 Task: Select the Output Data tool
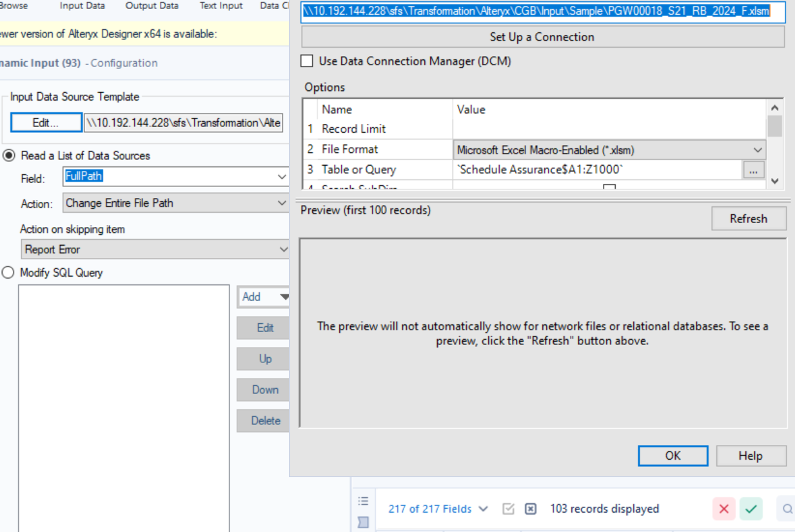click(152, 6)
